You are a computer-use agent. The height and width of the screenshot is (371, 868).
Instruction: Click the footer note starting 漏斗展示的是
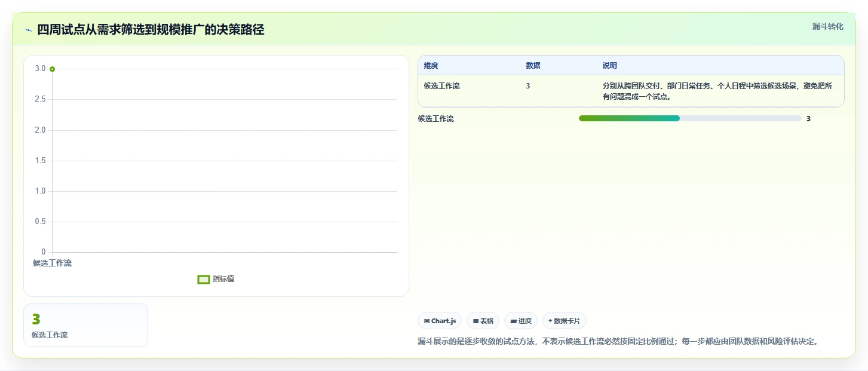coord(618,342)
